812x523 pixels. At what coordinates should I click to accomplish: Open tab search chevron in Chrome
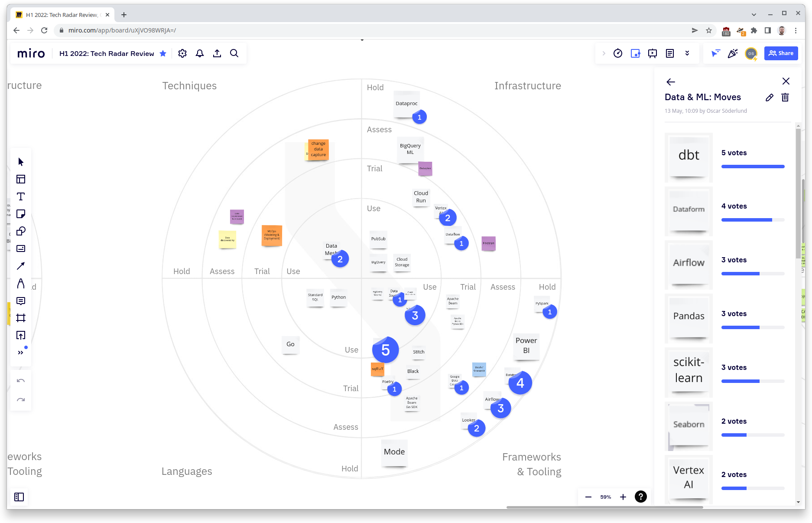pos(754,14)
